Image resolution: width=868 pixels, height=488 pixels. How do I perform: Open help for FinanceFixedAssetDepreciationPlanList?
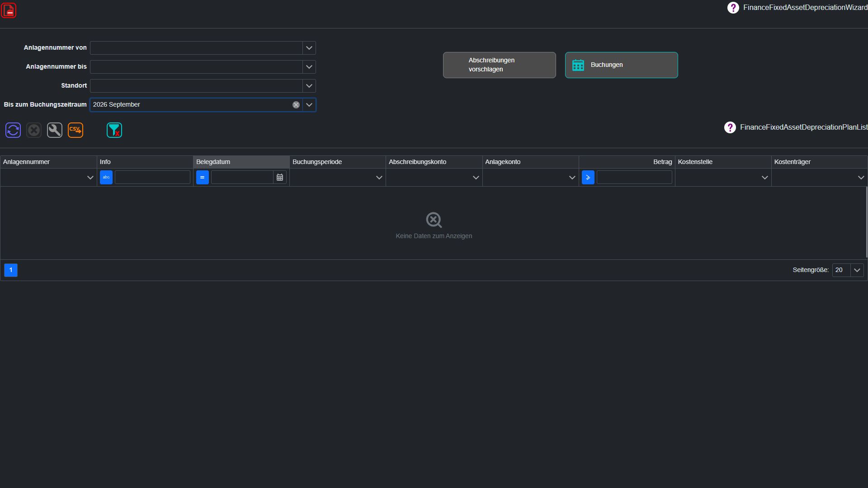click(x=730, y=127)
